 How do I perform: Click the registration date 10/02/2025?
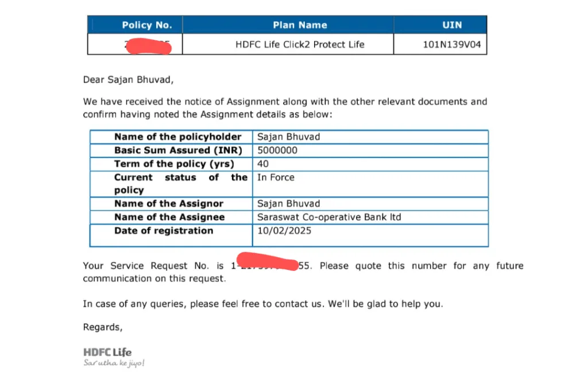[284, 231]
